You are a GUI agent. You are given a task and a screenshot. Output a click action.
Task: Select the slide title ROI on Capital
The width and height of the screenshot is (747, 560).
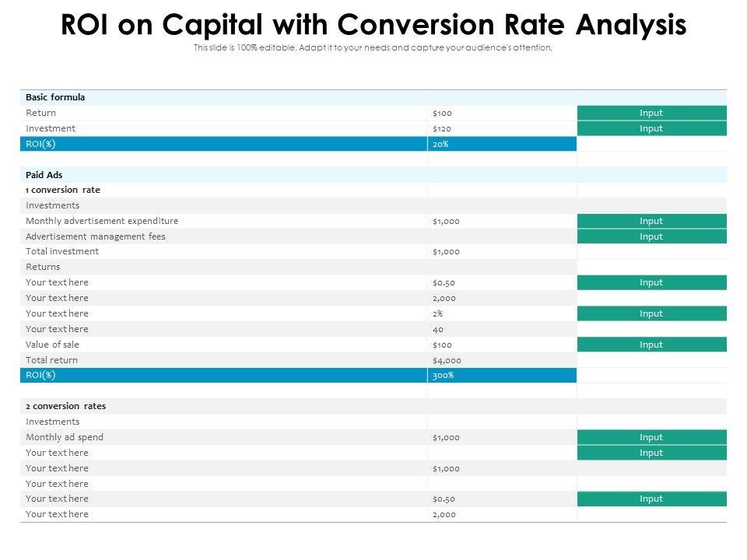[373, 25]
